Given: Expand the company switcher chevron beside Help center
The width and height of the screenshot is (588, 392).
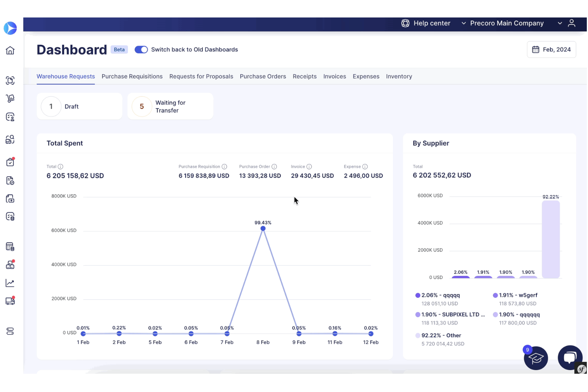Looking at the screenshot, I should [x=463, y=23].
